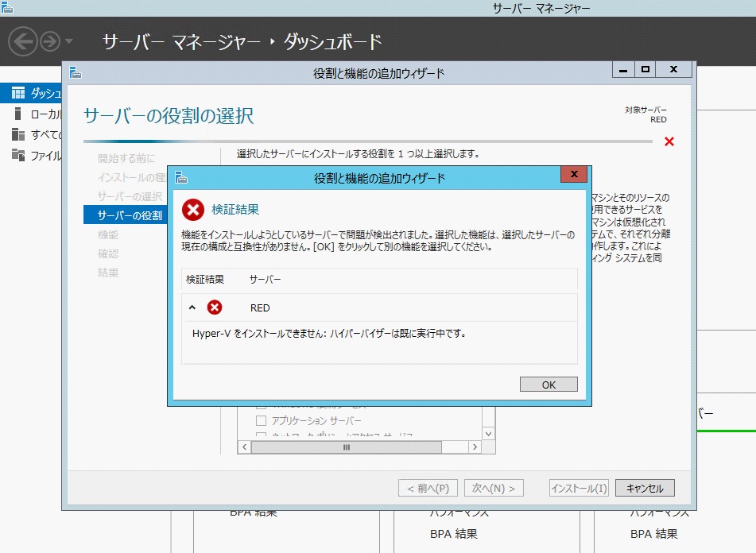The height and width of the screenshot is (553, 756).
Task: Click the roles list scroll-left arrow
Action: [x=244, y=447]
